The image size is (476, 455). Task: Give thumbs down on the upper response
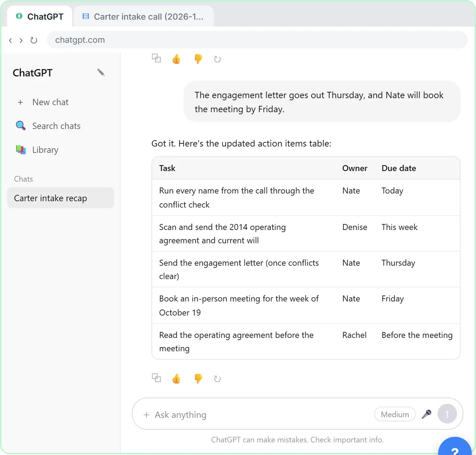[x=198, y=59]
